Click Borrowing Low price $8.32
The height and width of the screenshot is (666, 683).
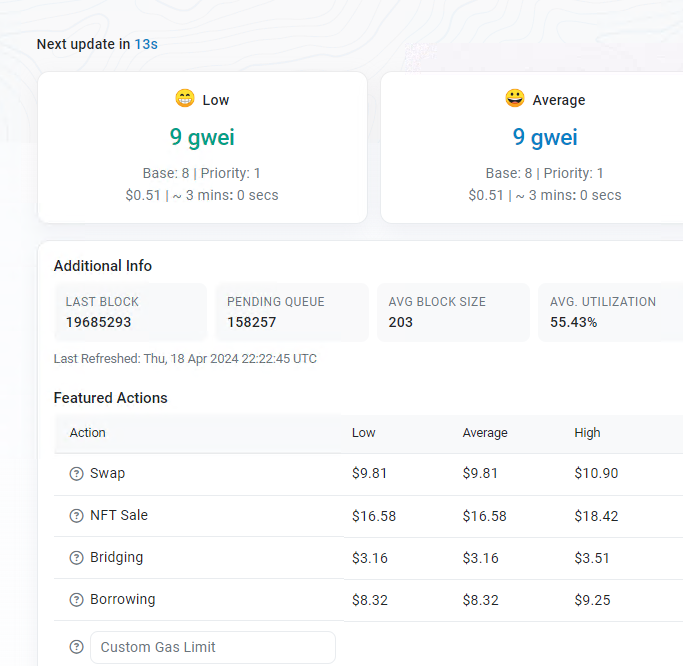[370, 600]
